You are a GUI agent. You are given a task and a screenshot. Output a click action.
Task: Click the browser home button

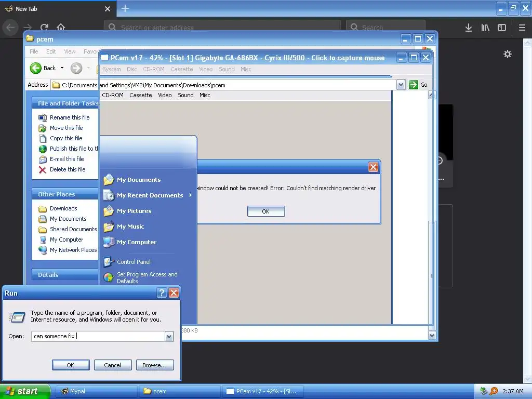pyautogui.click(x=61, y=27)
